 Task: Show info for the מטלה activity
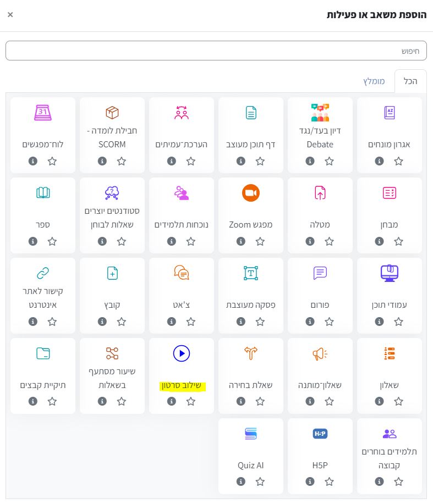(x=310, y=241)
